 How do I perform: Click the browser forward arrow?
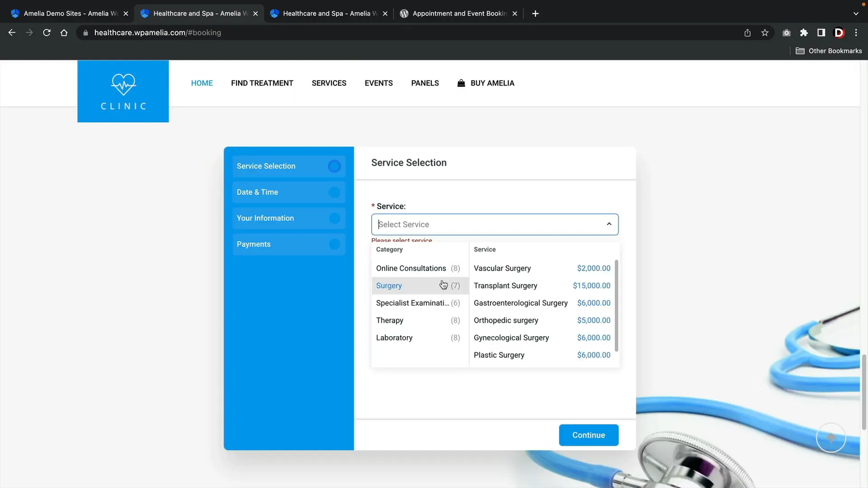[x=29, y=33]
